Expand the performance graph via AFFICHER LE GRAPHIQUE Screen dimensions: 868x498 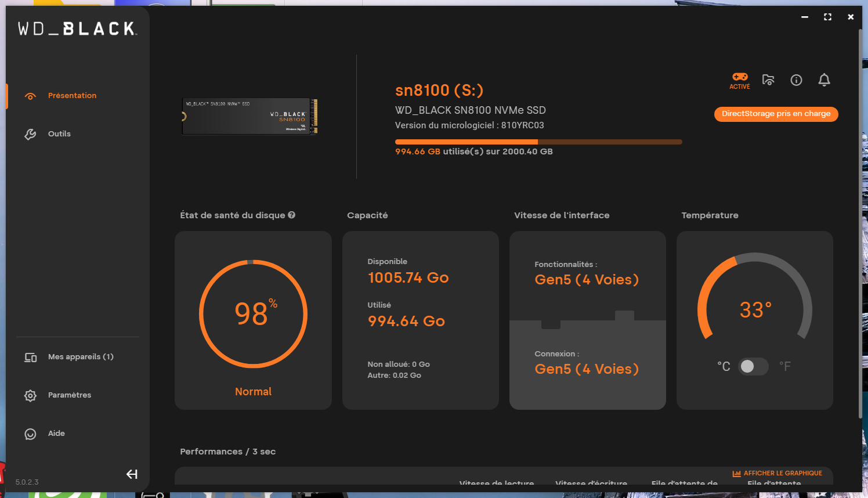coord(782,473)
